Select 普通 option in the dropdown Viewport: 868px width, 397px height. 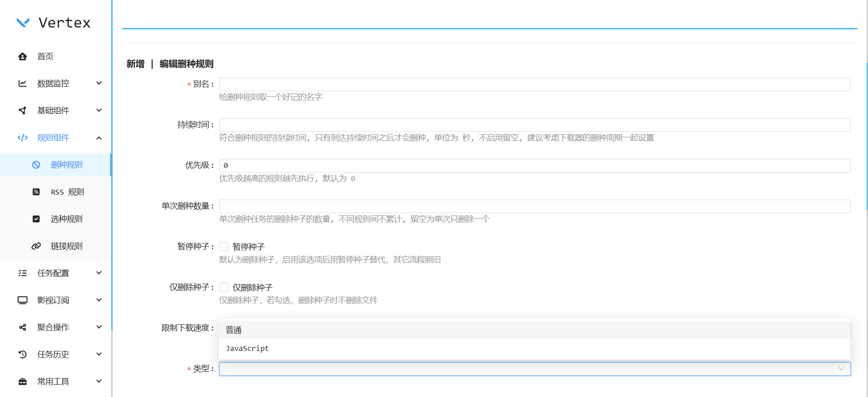(x=234, y=330)
